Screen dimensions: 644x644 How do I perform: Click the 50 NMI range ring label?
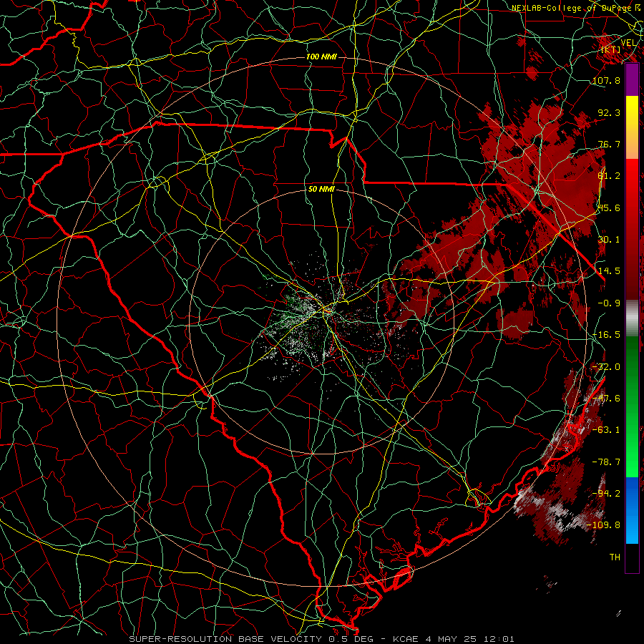point(321,190)
